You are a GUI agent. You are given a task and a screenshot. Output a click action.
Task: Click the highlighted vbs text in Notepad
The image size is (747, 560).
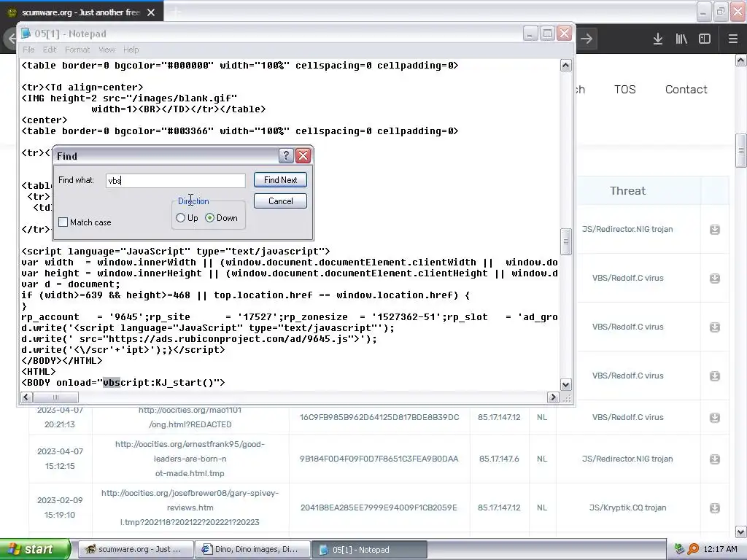[x=112, y=382]
